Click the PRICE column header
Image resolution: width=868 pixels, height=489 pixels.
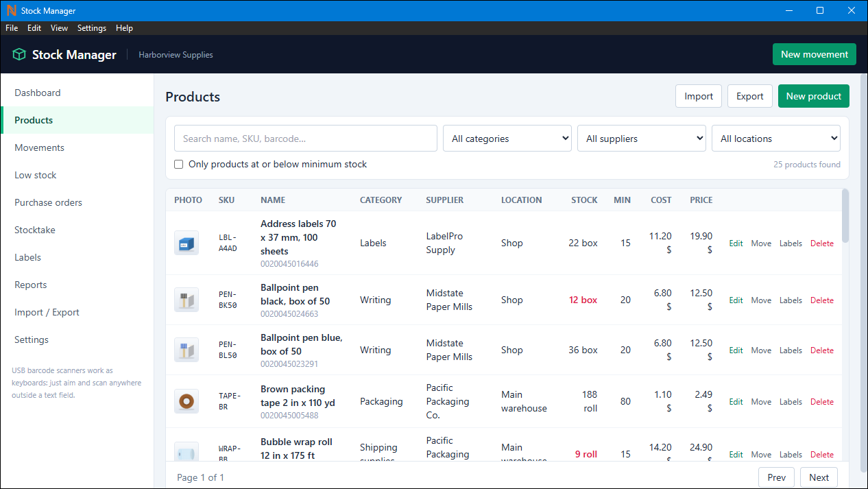[x=701, y=200]
